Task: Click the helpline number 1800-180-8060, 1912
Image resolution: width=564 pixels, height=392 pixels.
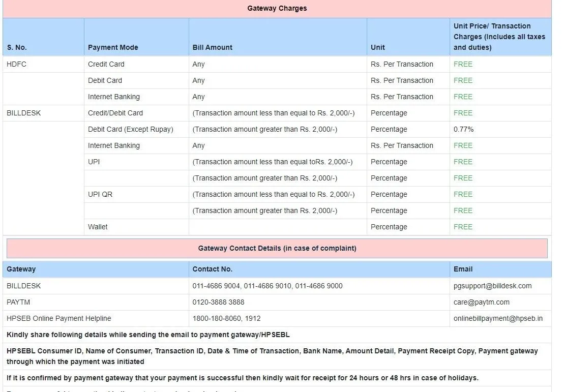Action: point(226,318)
